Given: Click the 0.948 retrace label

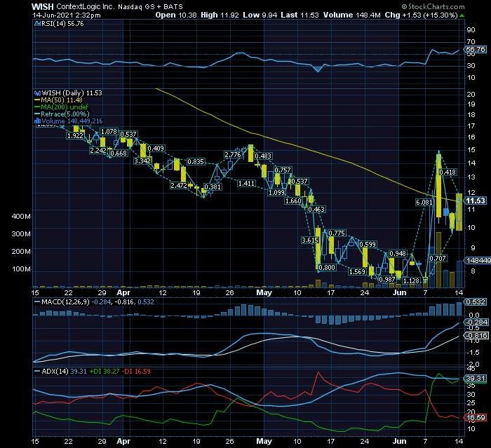Looking at the screenshot, I should [398, 254].
